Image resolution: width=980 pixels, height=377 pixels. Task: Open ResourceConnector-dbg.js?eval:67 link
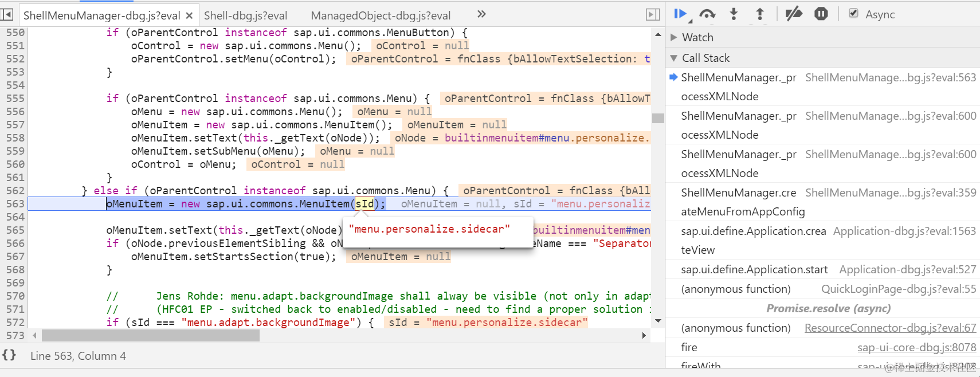(890, 328)
